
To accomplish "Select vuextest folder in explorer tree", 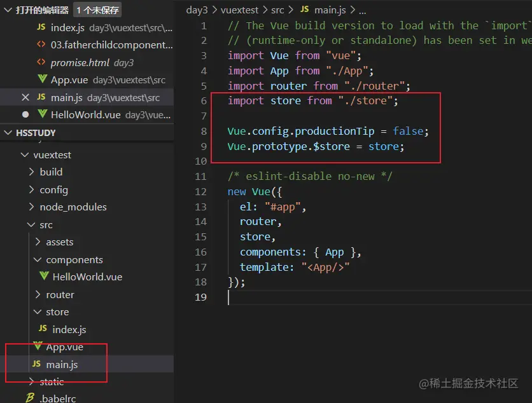I will tap(52, 155).
